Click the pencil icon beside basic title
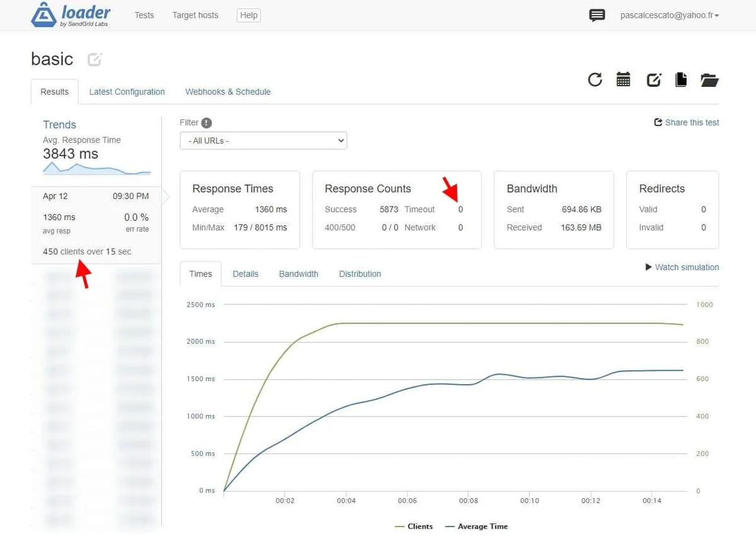The image size is (756, 541). (94, 60)
